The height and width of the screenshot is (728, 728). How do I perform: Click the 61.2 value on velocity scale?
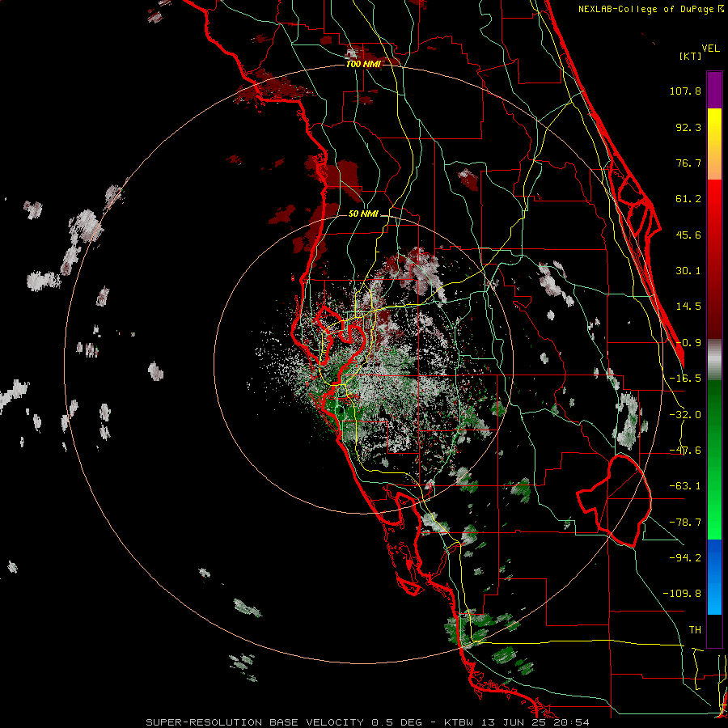(x=688, y=199)
